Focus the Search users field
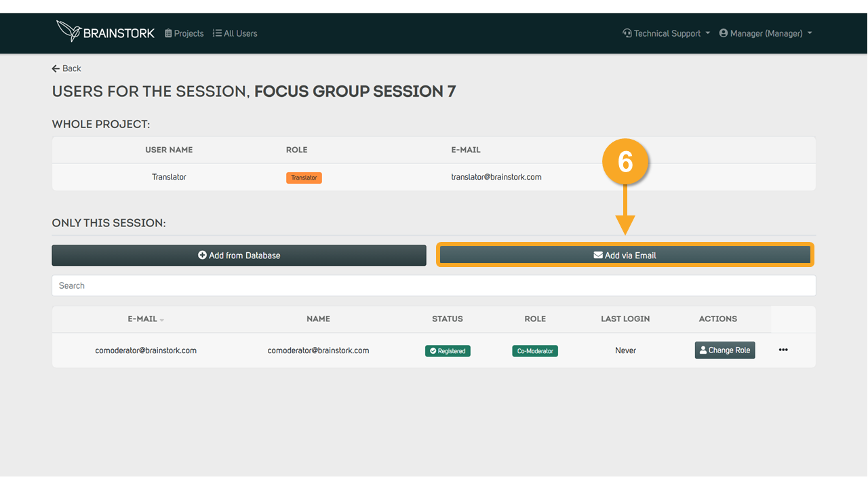This screenshot has width=868, height=488. pos(433,285)
